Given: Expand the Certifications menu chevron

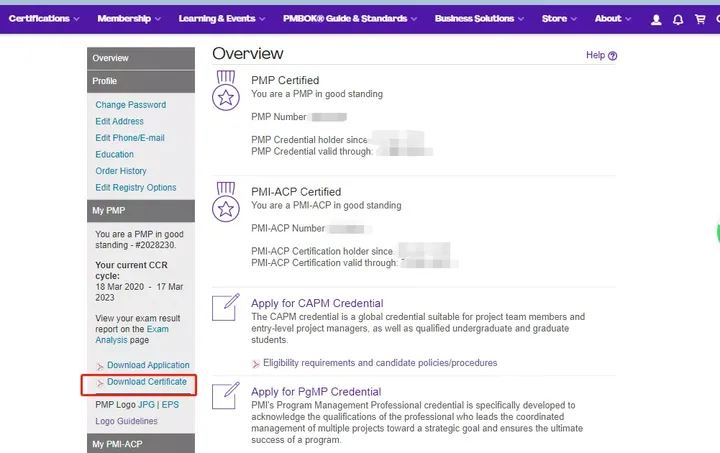Looking at the screenshot, I should 77,19.
